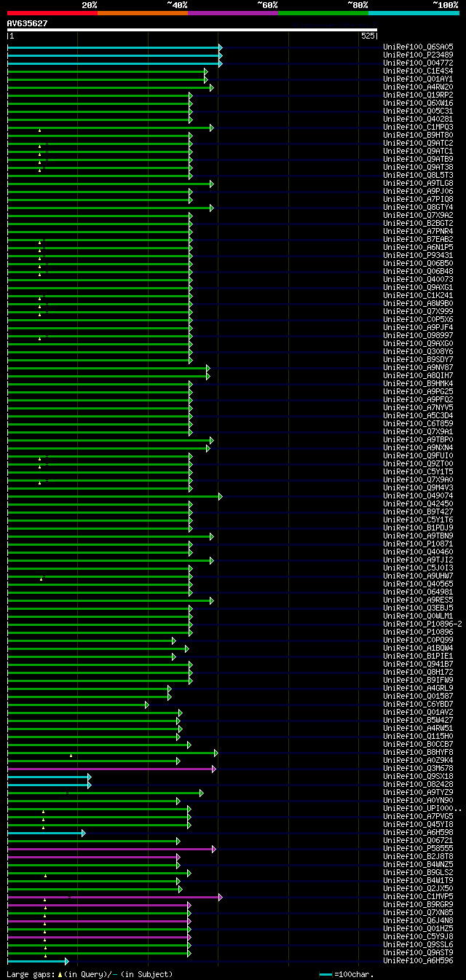Open hit UniRef100_A6H598
466x980 pixels.
pyautogui.click(x=419, y=833)
